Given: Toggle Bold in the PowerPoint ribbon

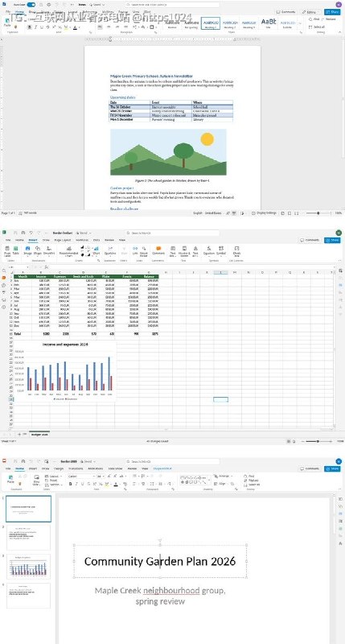Looking at the screenshot, I should point(70,484).
